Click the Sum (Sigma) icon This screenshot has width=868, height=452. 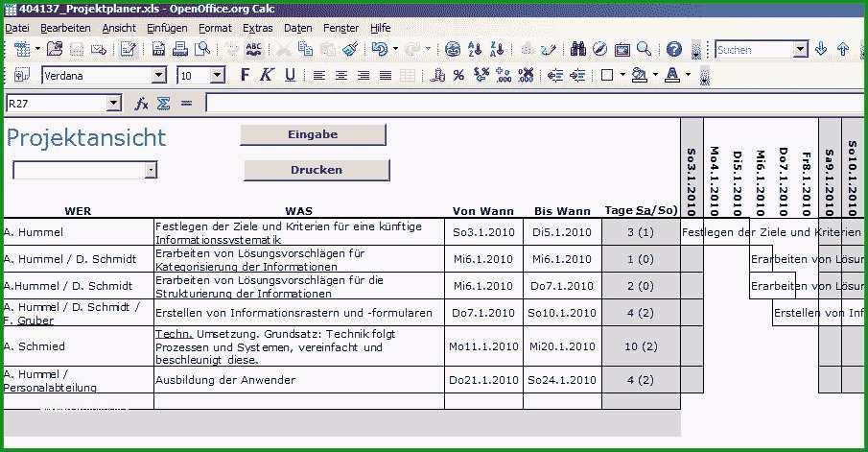[163, 104]
